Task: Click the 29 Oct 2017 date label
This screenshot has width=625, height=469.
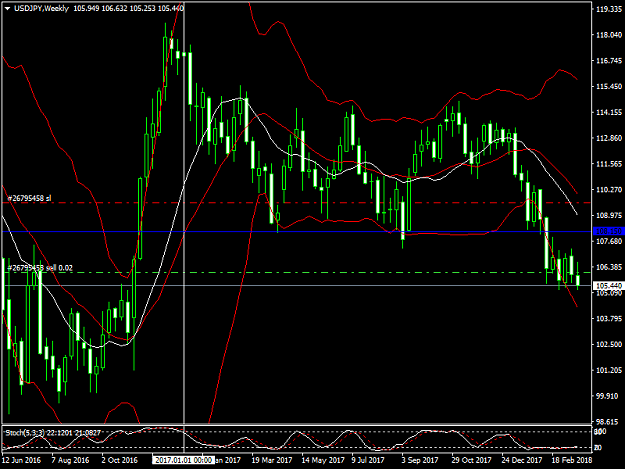Action: [472, 460]
